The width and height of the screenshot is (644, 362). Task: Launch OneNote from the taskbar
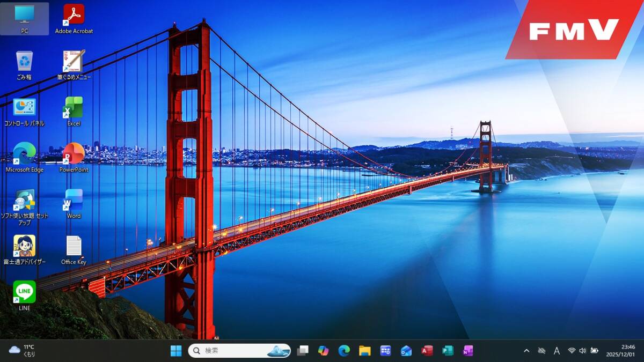click(468, 351)
